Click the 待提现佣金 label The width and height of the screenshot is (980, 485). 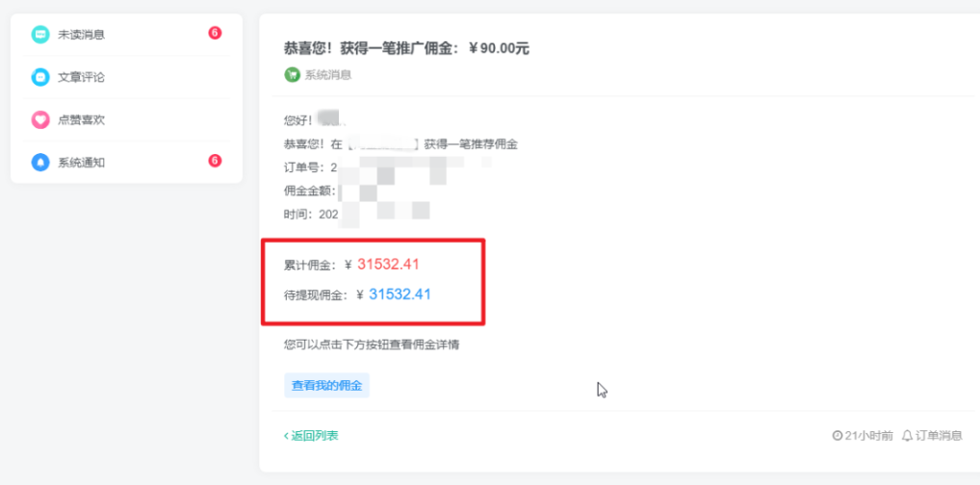click(x=316, y=295)
